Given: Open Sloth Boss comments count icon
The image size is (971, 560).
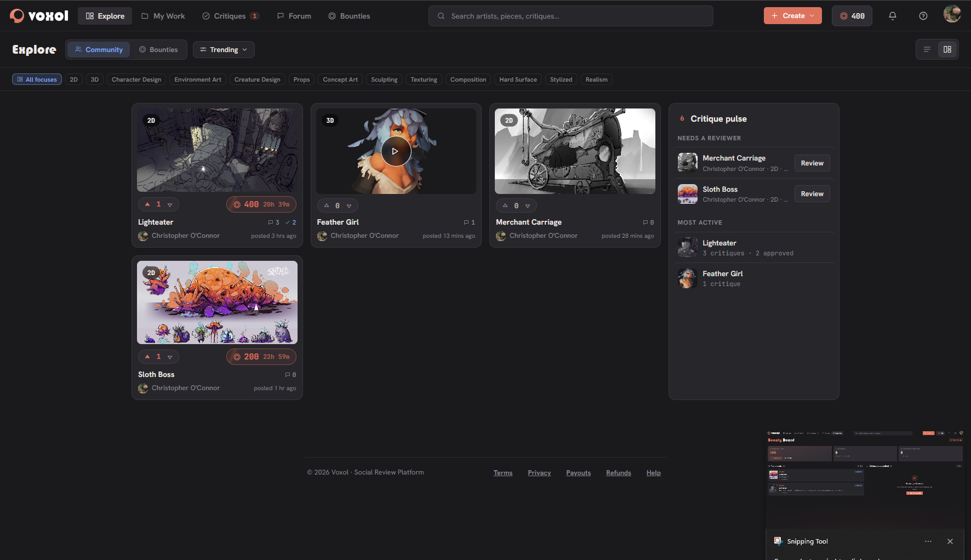Looking at the screenshot, I should tap(290, 375).
